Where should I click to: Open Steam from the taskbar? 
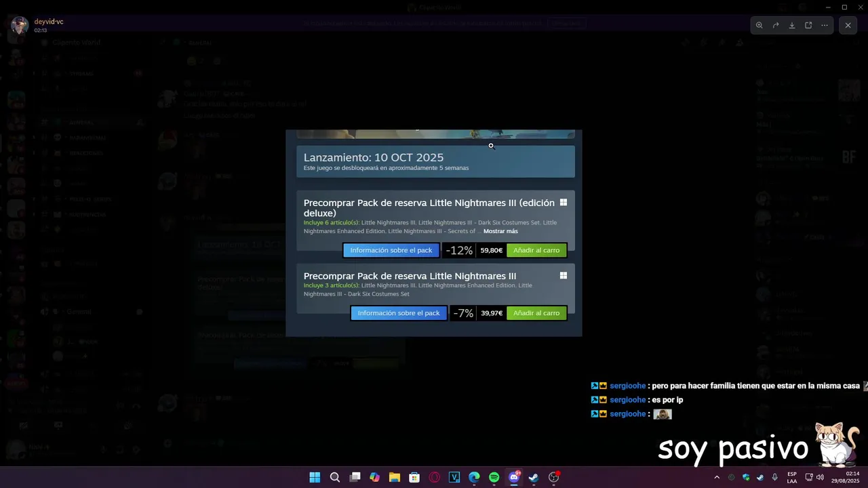534,477
